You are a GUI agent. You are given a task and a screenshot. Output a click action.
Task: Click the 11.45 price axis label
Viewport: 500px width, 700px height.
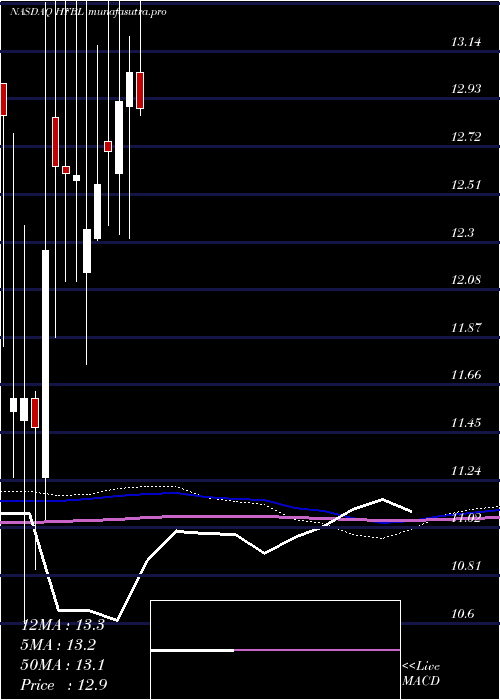pyautogui.click(x=466, y=422)
